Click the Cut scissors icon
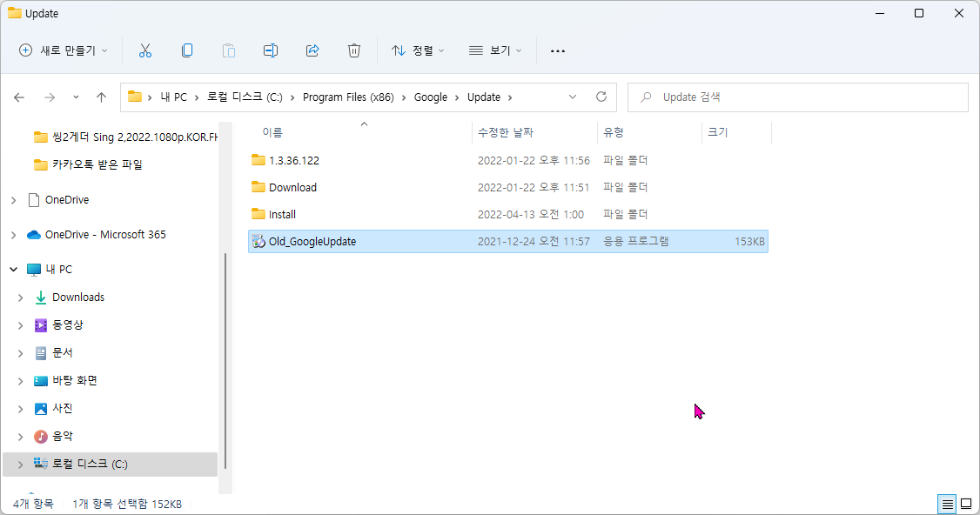 pyautogui.click(x=145, y=50)
